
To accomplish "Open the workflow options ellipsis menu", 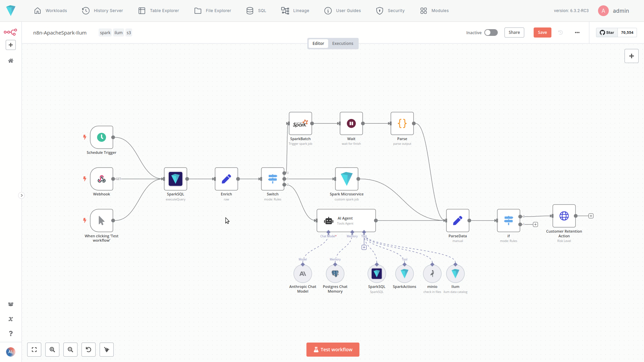I will point(577,33).
